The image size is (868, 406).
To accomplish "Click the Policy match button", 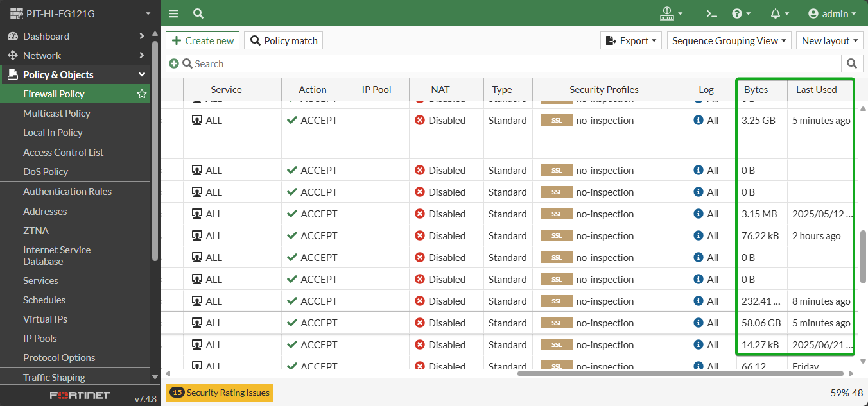I will (x=283, y=40).
